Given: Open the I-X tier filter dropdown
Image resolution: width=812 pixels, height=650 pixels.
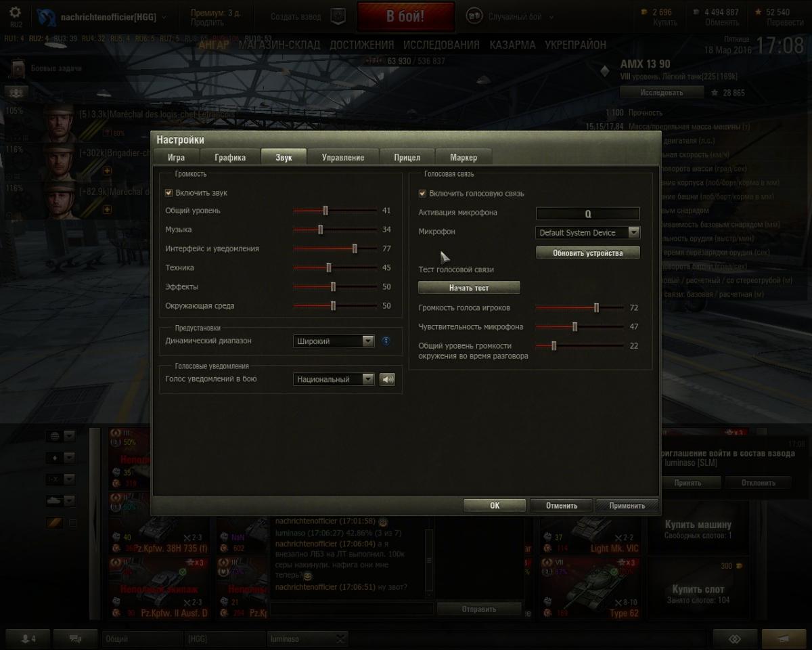Looking at the screenshot, I should point(60,479).
